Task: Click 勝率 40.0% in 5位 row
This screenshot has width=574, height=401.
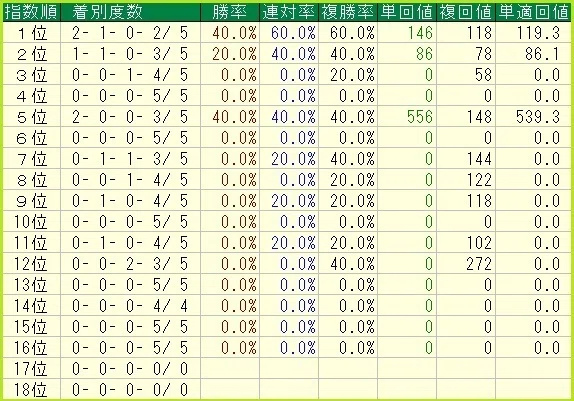Action: [x=235, y=117]
